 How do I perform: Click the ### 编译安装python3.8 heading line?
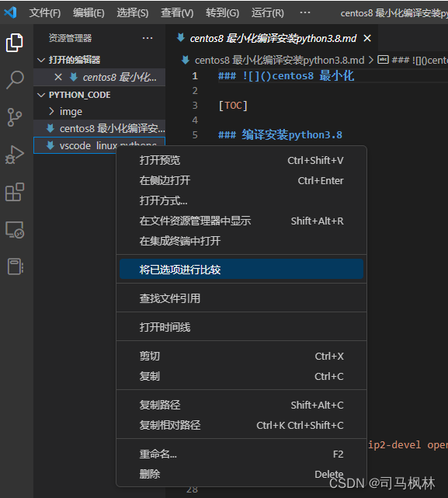click(280, 135)
